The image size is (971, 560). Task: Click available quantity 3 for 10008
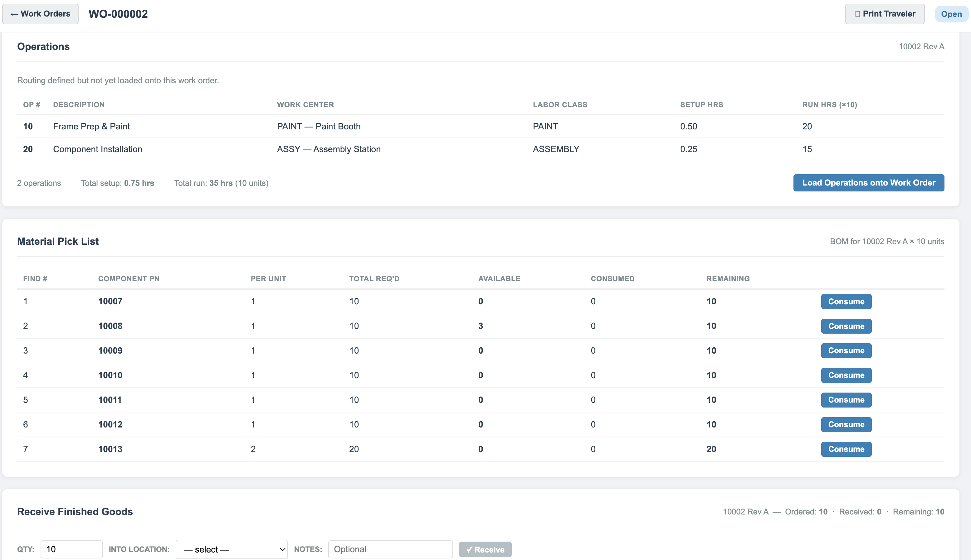coord(481,326)
